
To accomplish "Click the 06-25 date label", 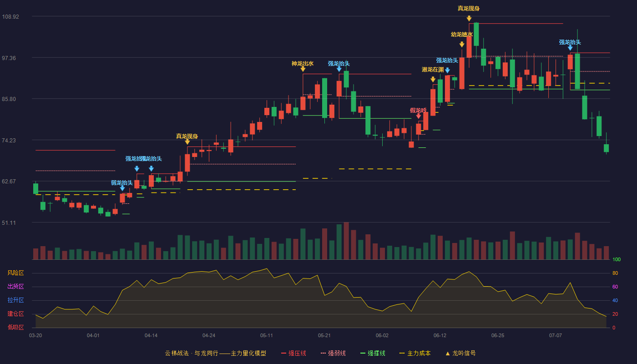I will [x=498, y=335].
